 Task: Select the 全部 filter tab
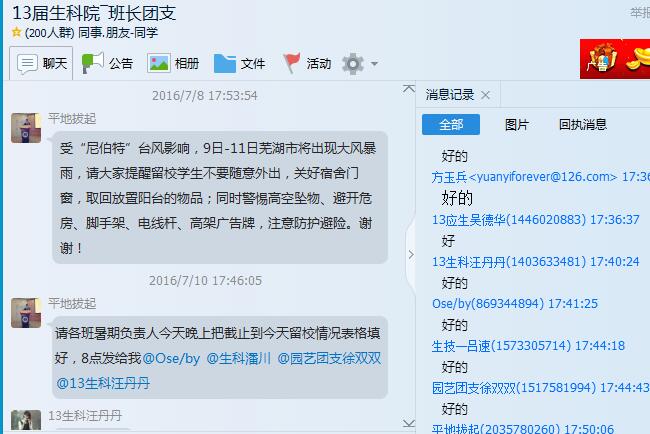click(451, 124)
